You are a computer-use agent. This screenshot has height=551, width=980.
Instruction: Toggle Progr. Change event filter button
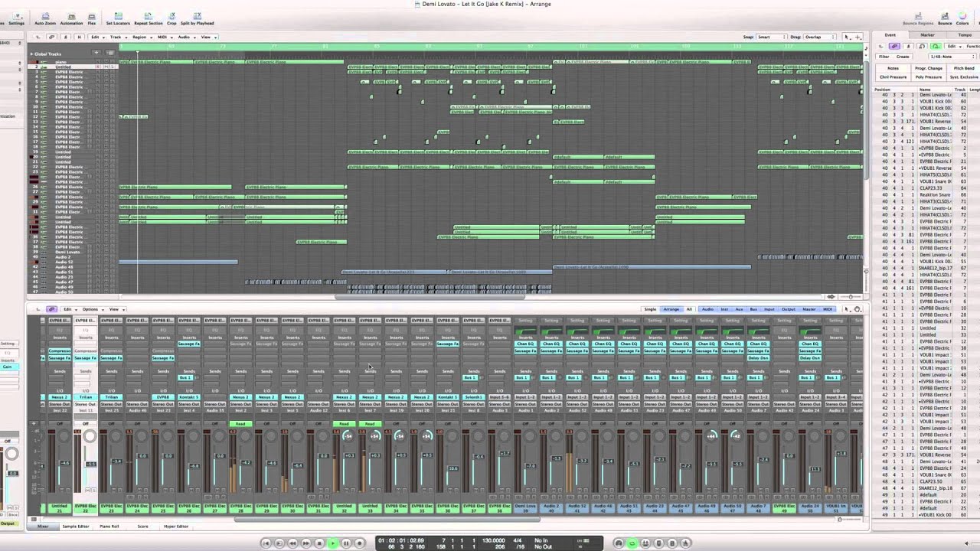[x=929, y=68]
